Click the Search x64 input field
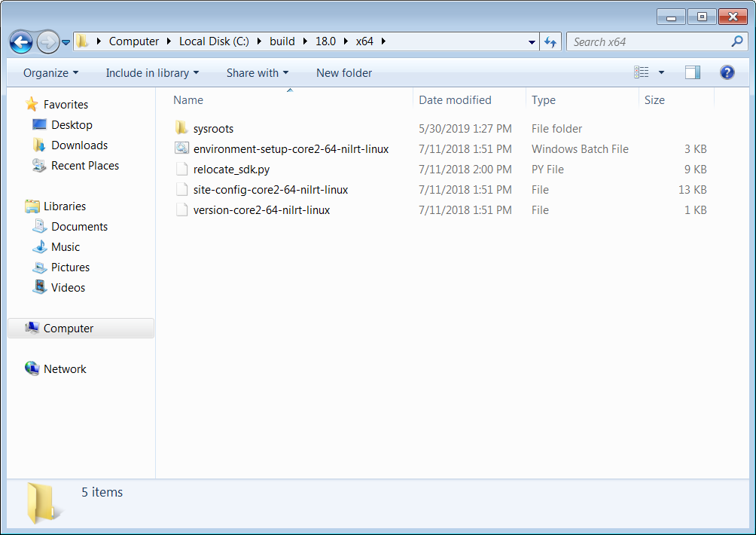 point(648,42)
